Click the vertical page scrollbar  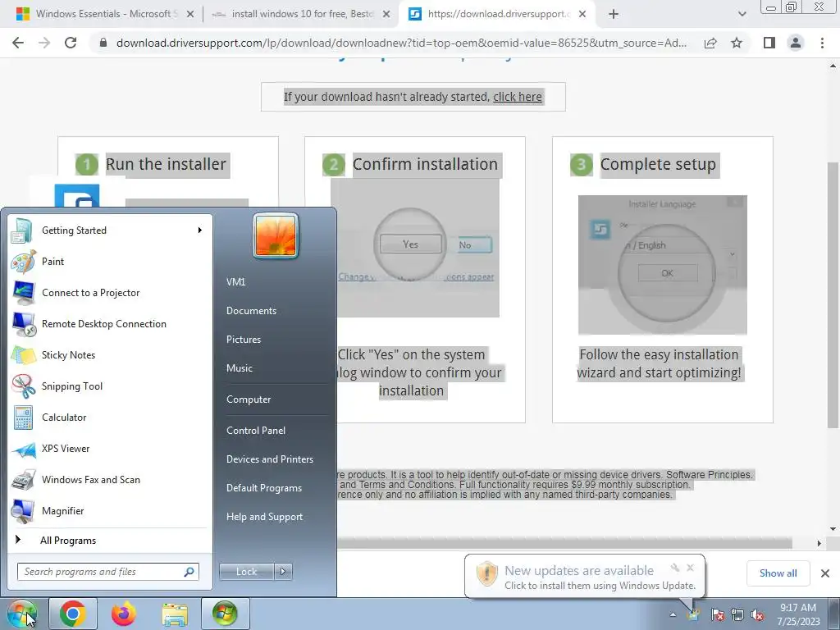[833, 294]
